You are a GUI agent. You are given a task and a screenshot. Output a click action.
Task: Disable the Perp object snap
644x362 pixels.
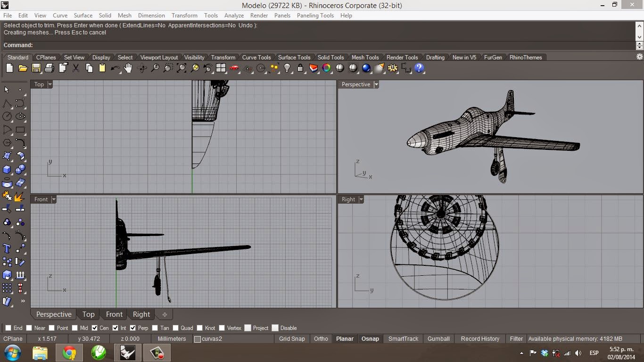[x=132, y=328]
